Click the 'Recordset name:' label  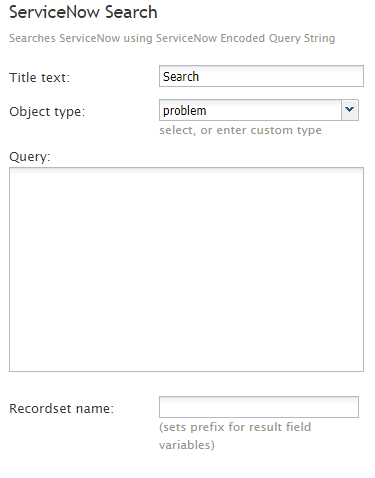coord(61,408)
